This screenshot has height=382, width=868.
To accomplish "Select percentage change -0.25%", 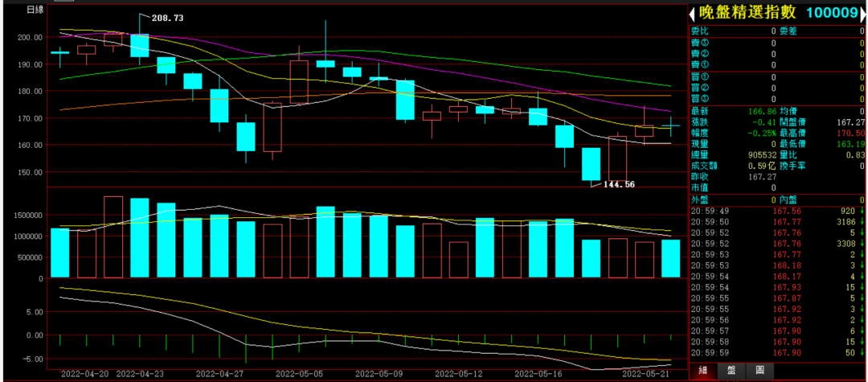I will [x=762, y=133].
